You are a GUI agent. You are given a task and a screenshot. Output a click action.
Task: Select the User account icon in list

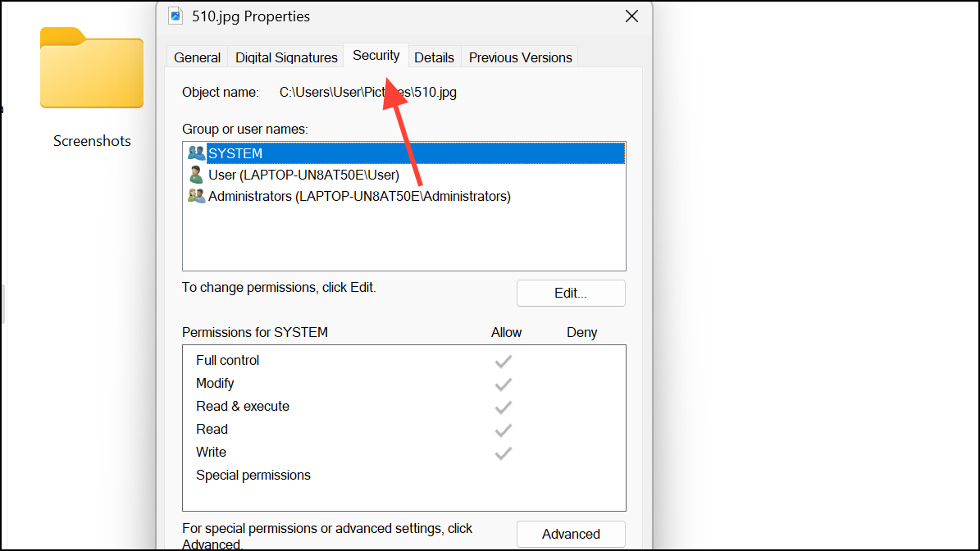click(x=196, y=175)
